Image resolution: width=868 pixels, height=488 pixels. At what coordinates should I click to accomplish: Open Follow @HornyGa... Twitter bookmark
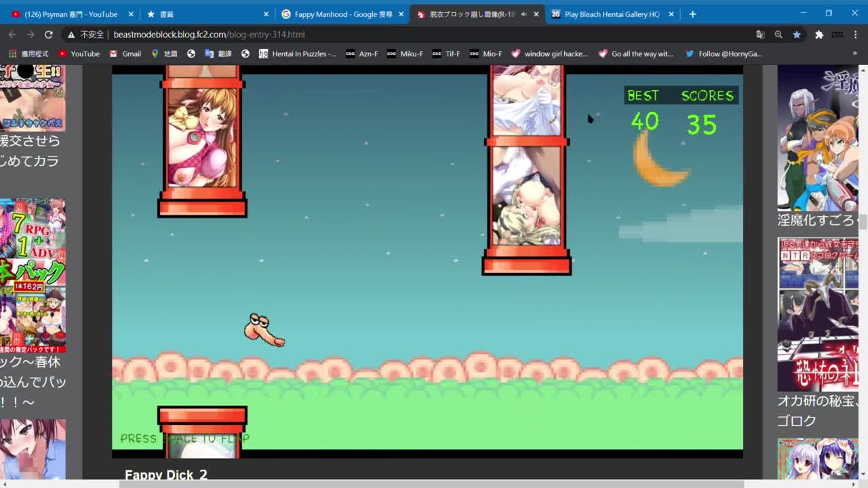tap(723, 54)
